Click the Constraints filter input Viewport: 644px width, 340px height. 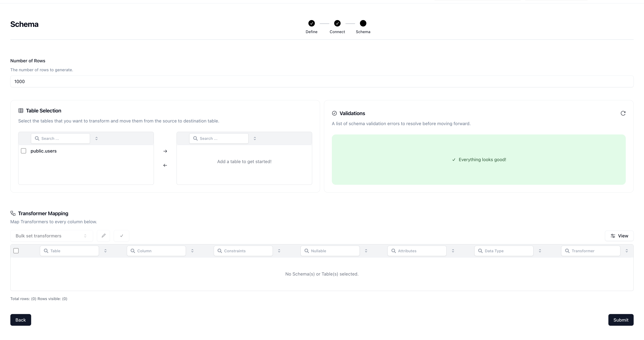243,251
